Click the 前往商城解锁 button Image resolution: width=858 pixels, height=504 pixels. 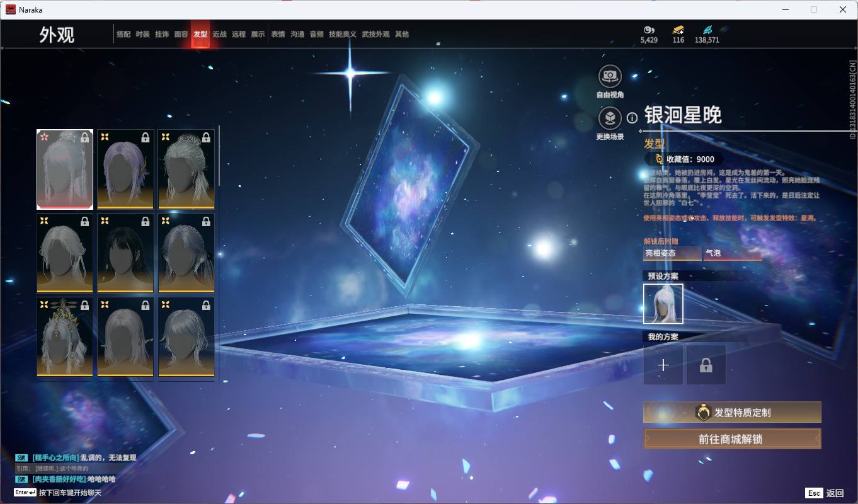pyautogui.click(x=732, y=439)
